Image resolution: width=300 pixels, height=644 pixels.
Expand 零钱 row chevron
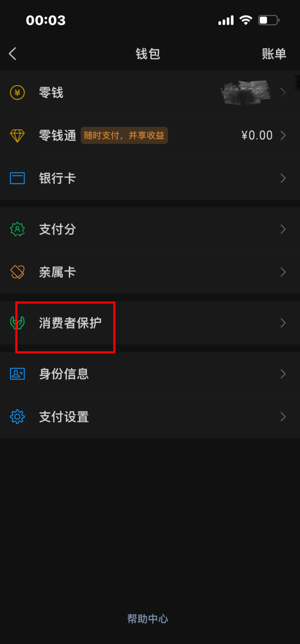point(283,93)
